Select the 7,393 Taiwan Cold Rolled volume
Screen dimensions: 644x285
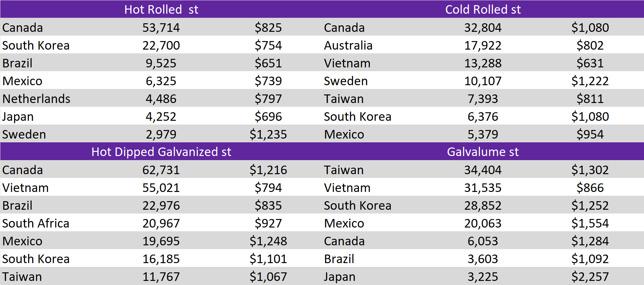[483, 99]
